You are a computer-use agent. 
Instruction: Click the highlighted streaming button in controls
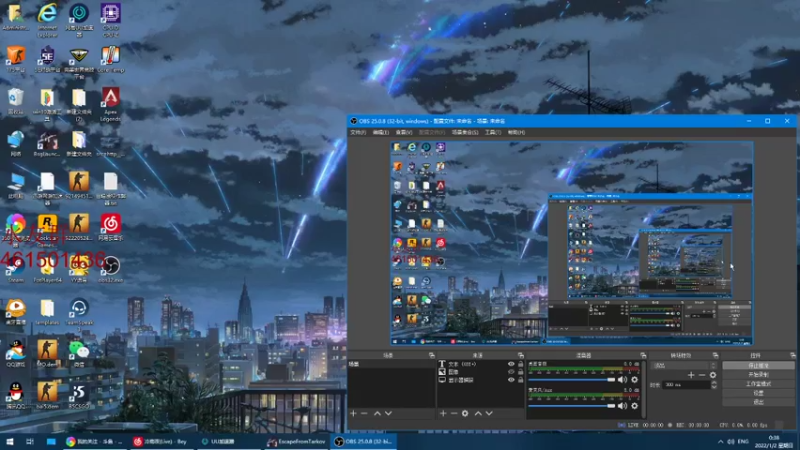click(x=759, y=365)
